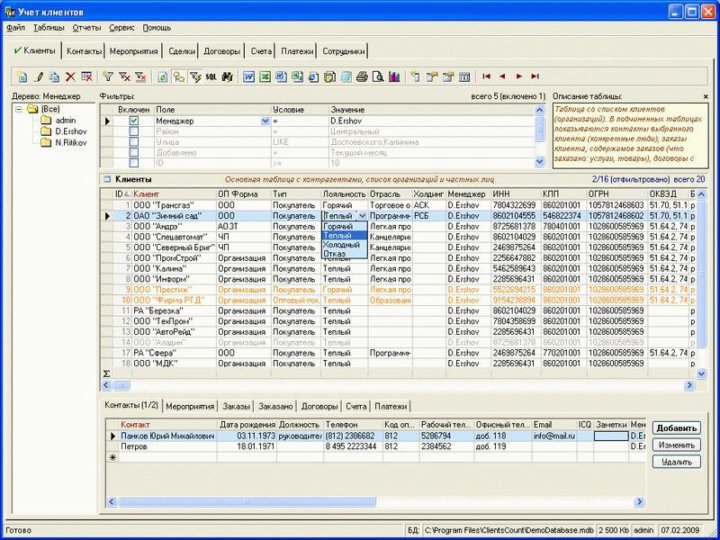Open the Помощь menu
720x540 pixels.
157,28
